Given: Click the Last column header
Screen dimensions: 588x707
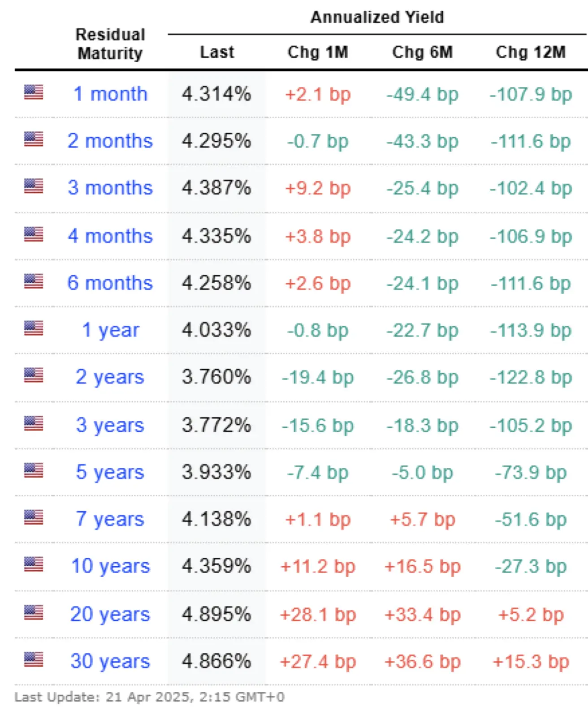Looking at the screenshot, I should tap(217, 52).
